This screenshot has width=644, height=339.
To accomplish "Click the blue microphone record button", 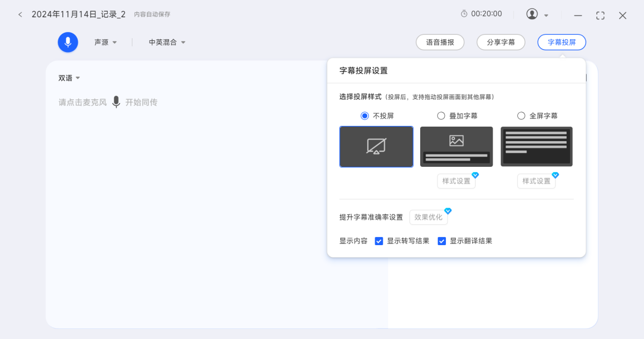I will tap(68, 42).
